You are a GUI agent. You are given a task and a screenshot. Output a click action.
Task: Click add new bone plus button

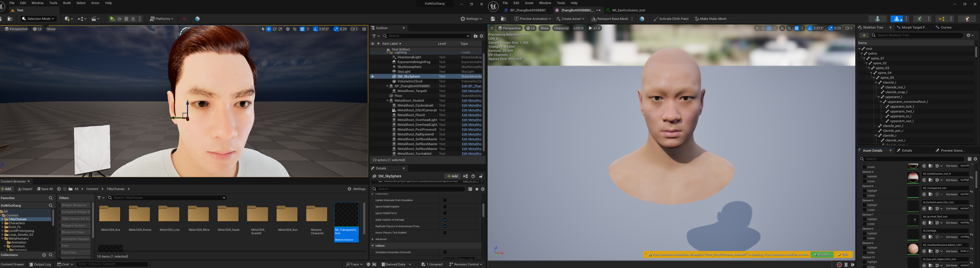tap(864, 35)
